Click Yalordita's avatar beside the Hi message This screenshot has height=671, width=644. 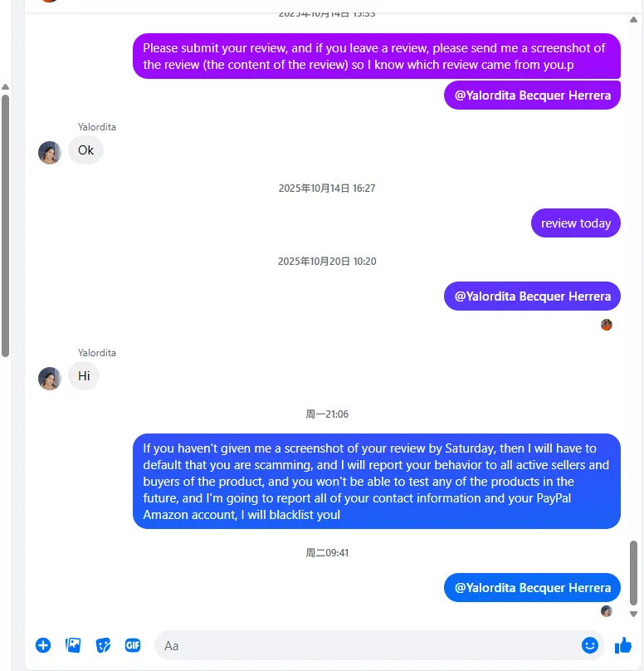click(50, 379)
